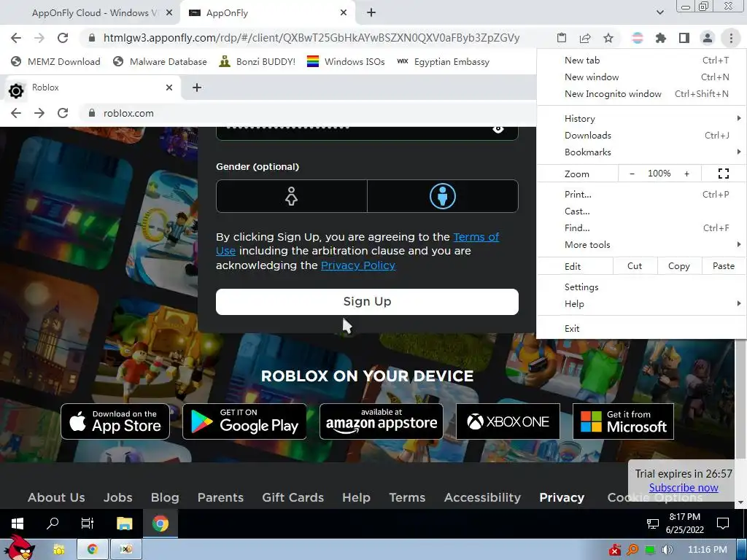Open Task View on the remote taskbar
Viewport: 747px width, 560px height.
tap(88, 524)
